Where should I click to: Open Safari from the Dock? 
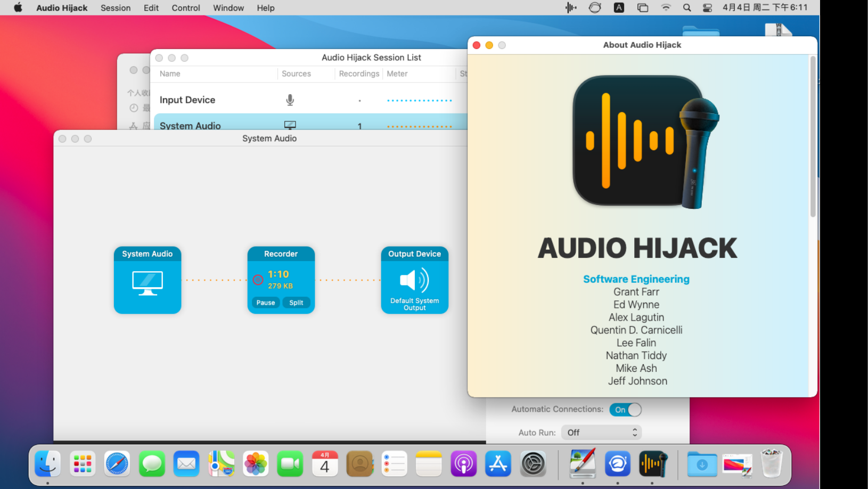pos(117,464)
